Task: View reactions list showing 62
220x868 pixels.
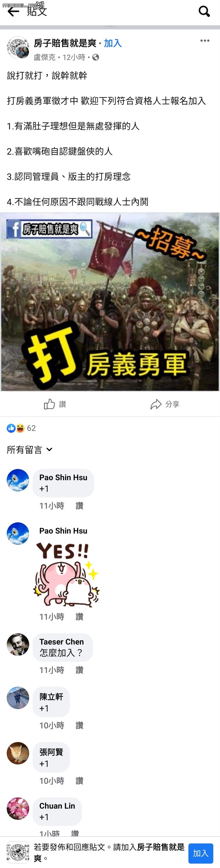Action: 21,428
